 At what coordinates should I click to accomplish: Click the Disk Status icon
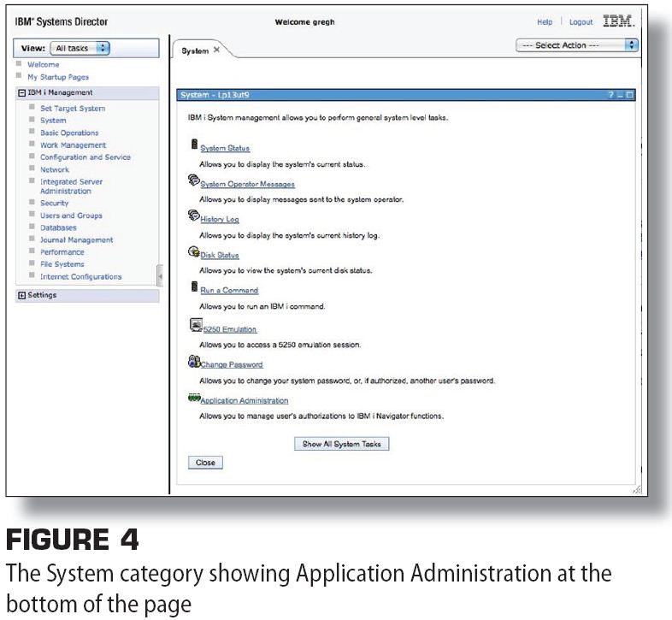click(x=194, y=251)
